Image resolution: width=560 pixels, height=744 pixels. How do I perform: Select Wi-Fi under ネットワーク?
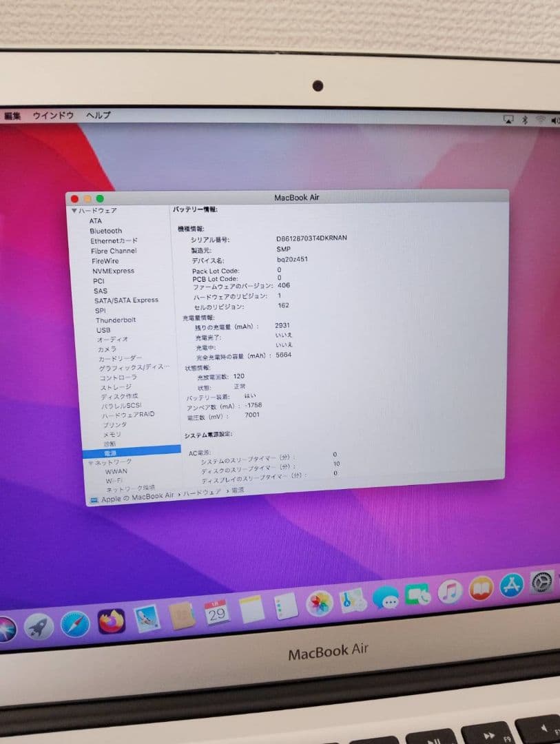point(112,479)
